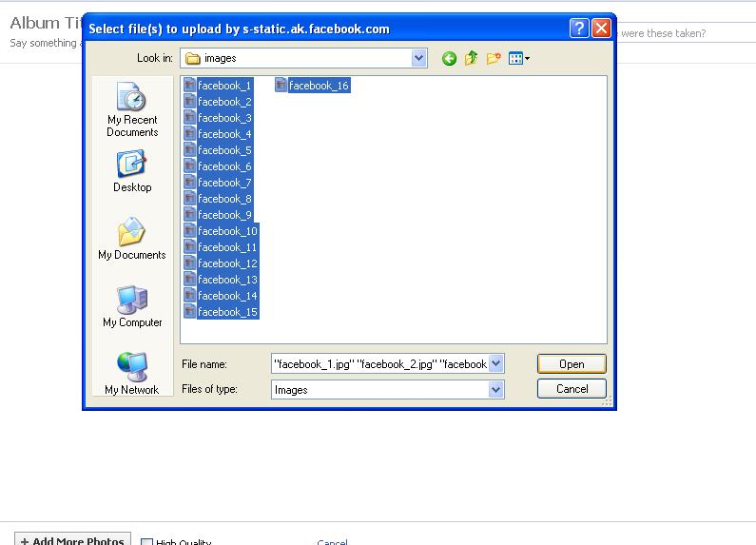Open My Computer location

pyautogui.click(x=132, y=307)
